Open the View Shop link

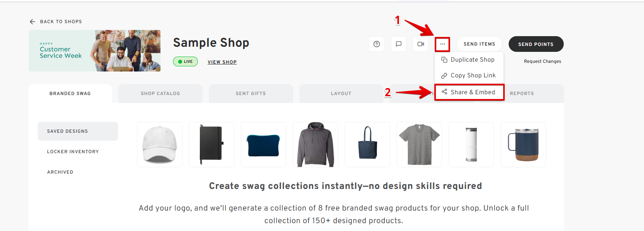click(222, 62)
